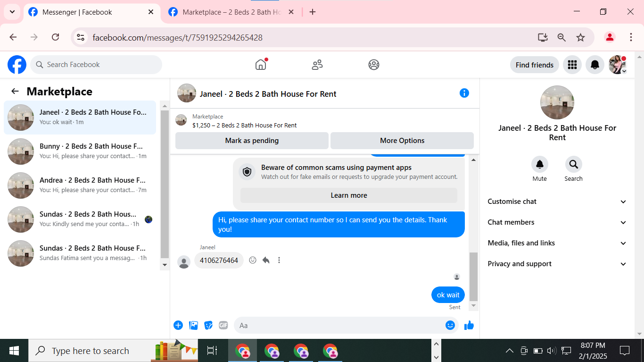Open the Facebook logo home link
The image size is (644, 362).
pos(17,65)
